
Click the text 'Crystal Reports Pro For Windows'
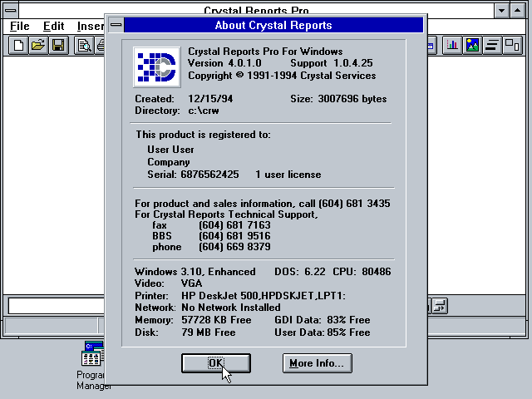point(265,52)
